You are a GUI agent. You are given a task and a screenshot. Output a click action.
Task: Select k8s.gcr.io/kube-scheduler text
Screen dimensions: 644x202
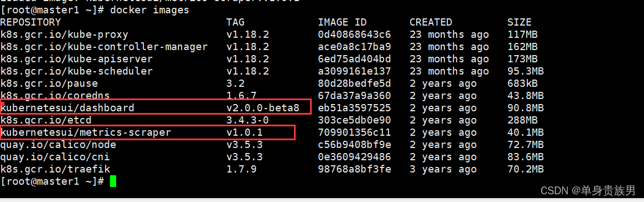[76, 72]
